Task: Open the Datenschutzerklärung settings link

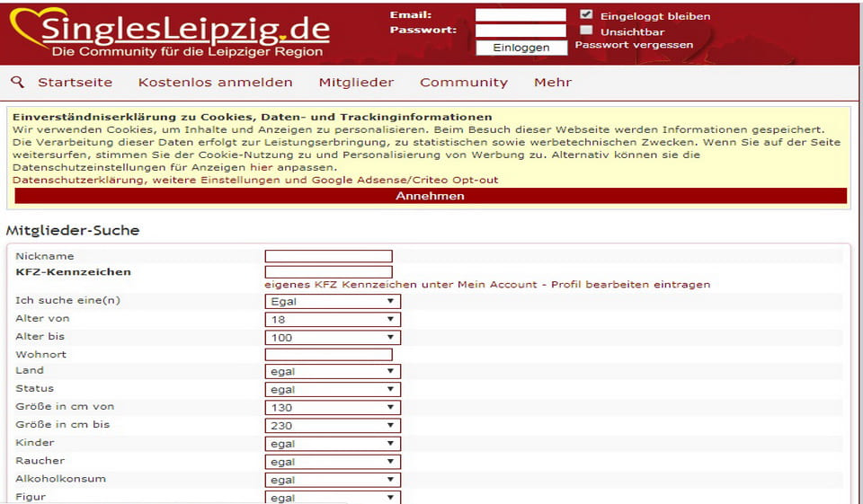Action: [x=254, y=180]
